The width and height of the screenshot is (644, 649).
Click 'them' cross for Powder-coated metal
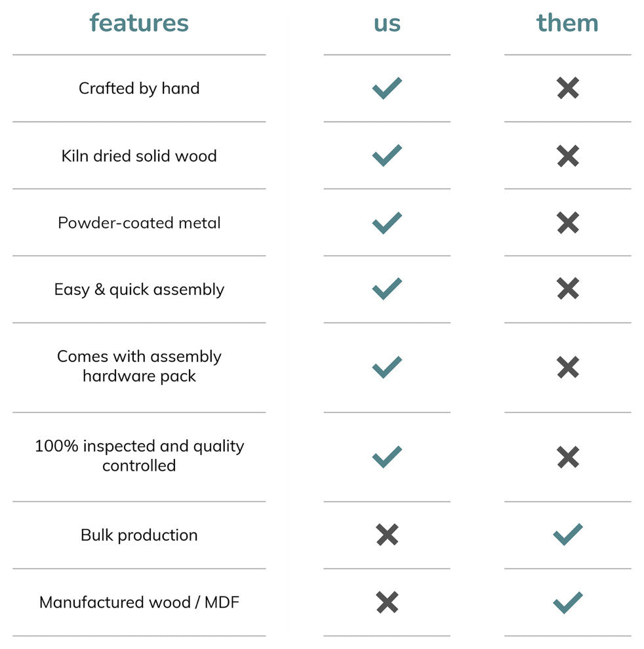click(x=568, y=223)
